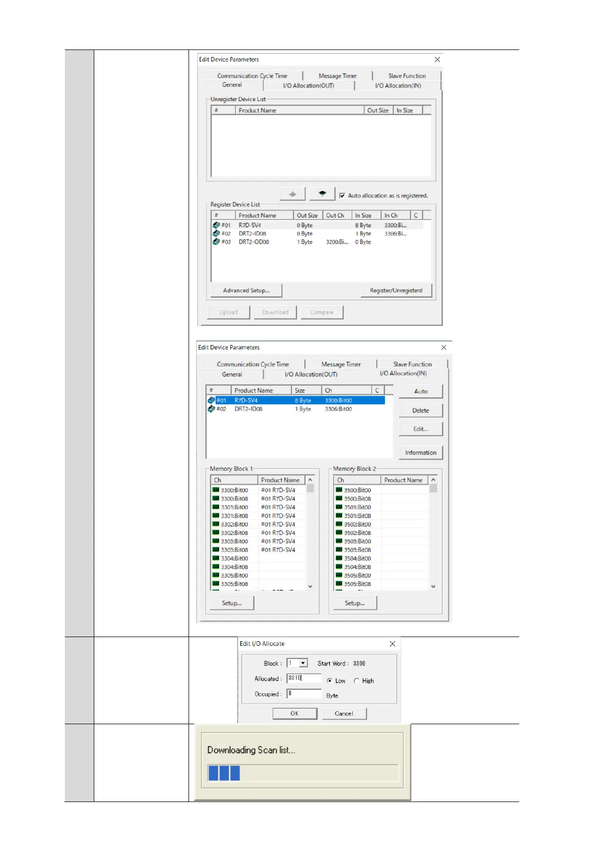The height and width of the screenshot is (868, 613).
Task: Click memory icon for 3300:Bit08 in Memory Block 1
Action: (x=216, y=498)
